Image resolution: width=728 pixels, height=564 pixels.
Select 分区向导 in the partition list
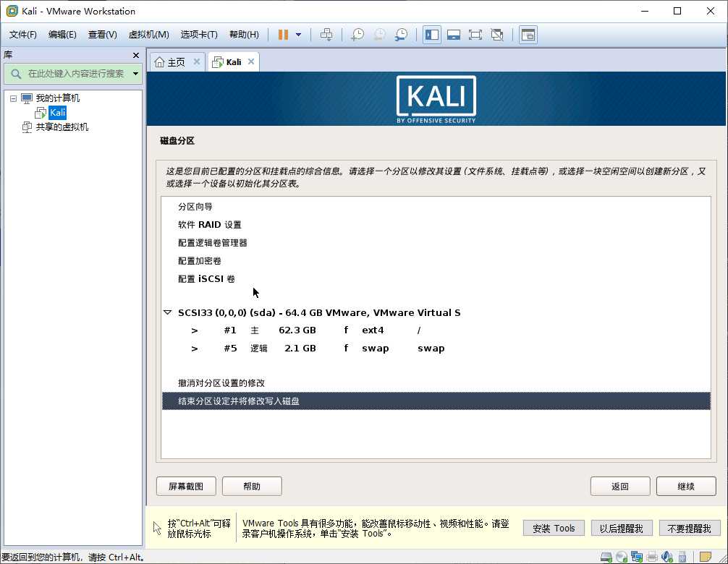pos(436,207)
